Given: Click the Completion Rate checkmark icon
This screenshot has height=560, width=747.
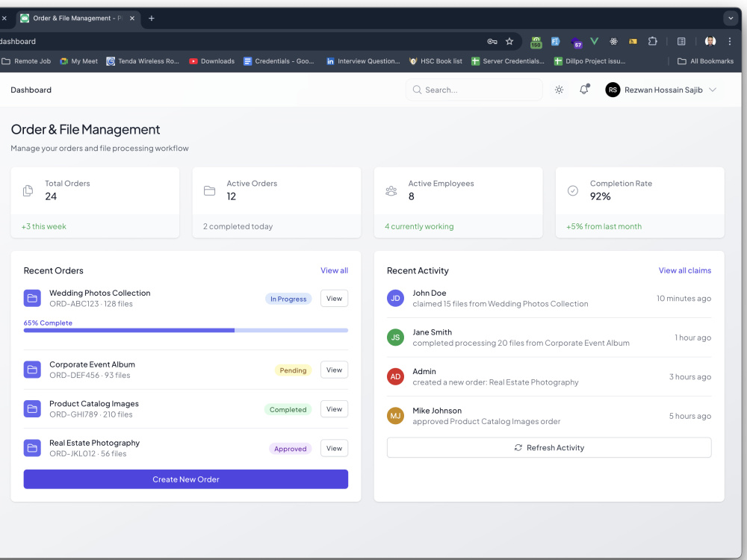Looking at the screenshot, I should point(573,190).
